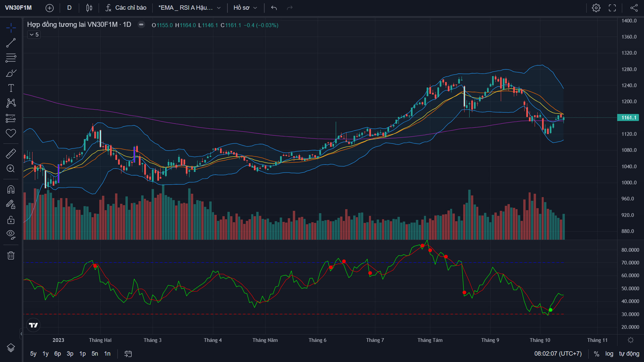
Task: Activate the zoom in tool
Action: coord(11,169)
